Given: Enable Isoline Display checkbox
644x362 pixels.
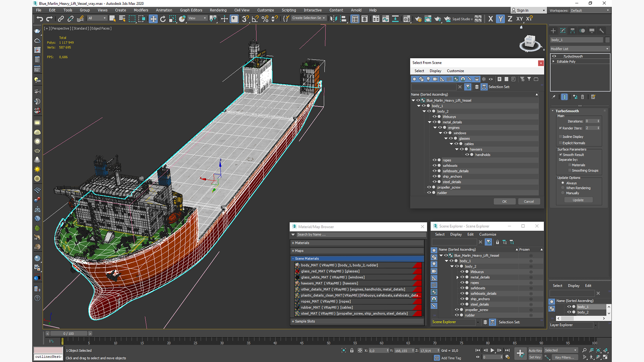Looking at the screenshot, I should click(x=560, y=136).
